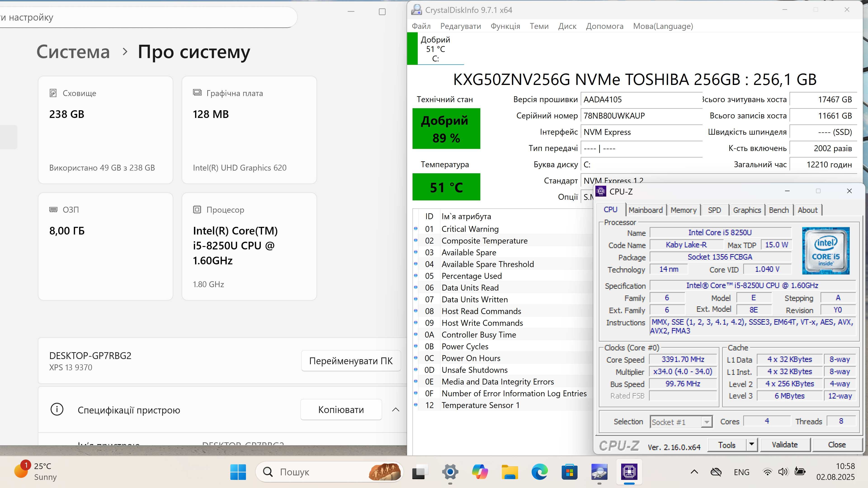Viewport: 868px width, 488px height.
Task: Switch to Memory tab in CPU-Z
Action: [x=683, y=210]
